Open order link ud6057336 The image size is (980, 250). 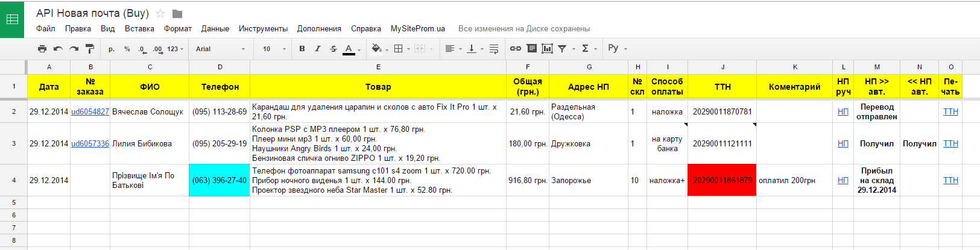coord(90,143)
